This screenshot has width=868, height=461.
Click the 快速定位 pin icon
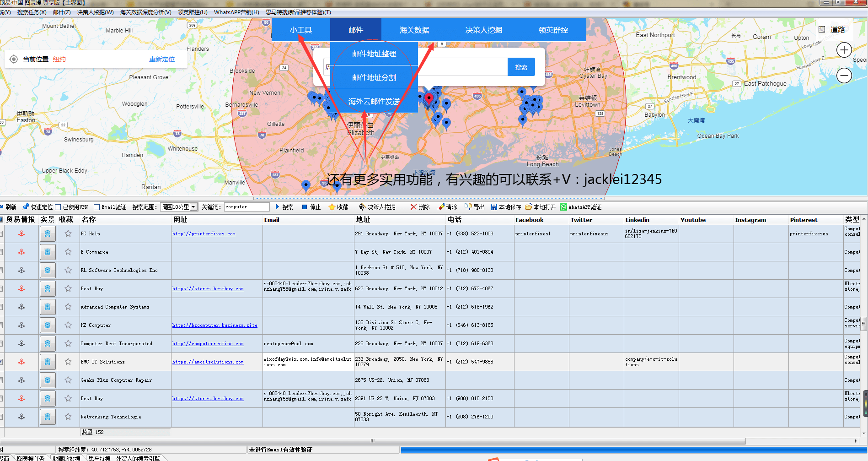26,207
